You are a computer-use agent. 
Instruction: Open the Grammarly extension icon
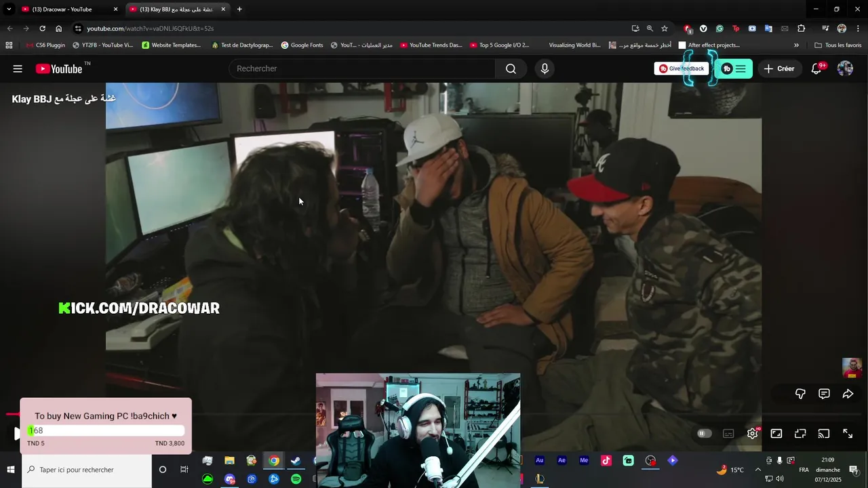coord(719,28)
